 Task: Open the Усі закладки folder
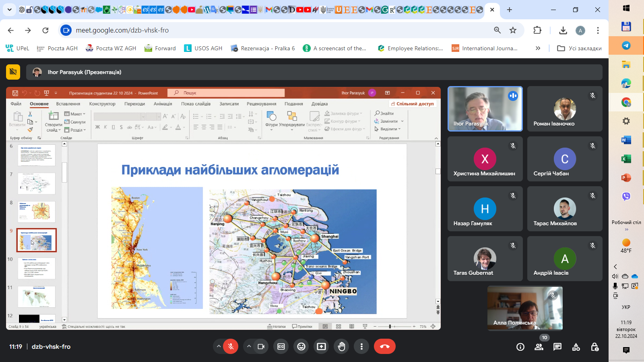point(579,48)
